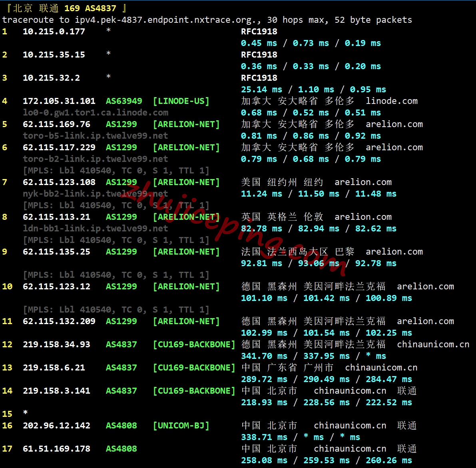Click [CU169-BACKBONE] label on hop 12
The width and height of the screenshot is (476, 468).
point(194,345)
